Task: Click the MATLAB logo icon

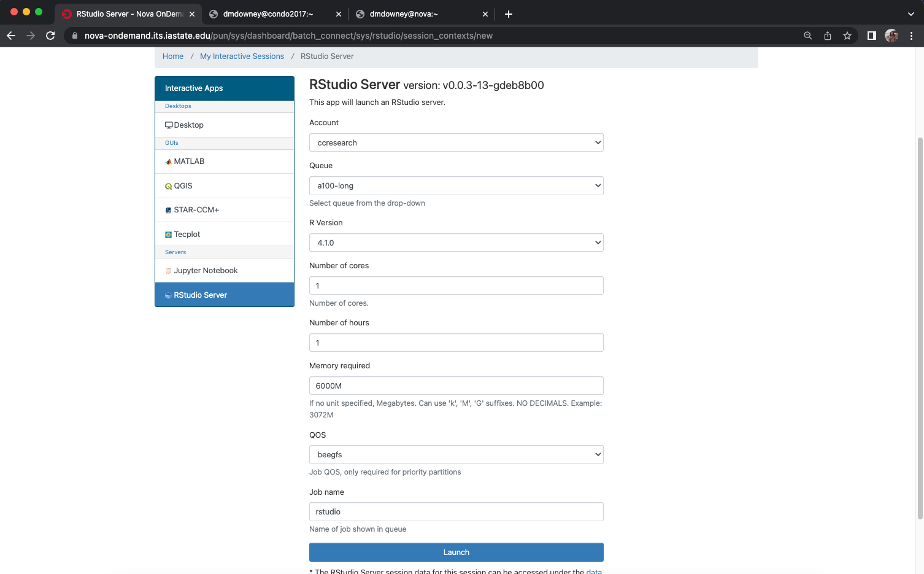Action: coord(169,162)
